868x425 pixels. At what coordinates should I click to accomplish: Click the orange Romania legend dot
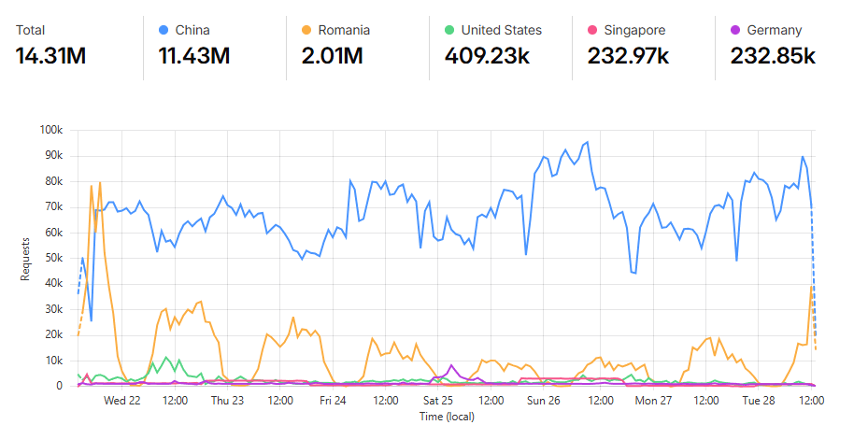click(306, 30)
